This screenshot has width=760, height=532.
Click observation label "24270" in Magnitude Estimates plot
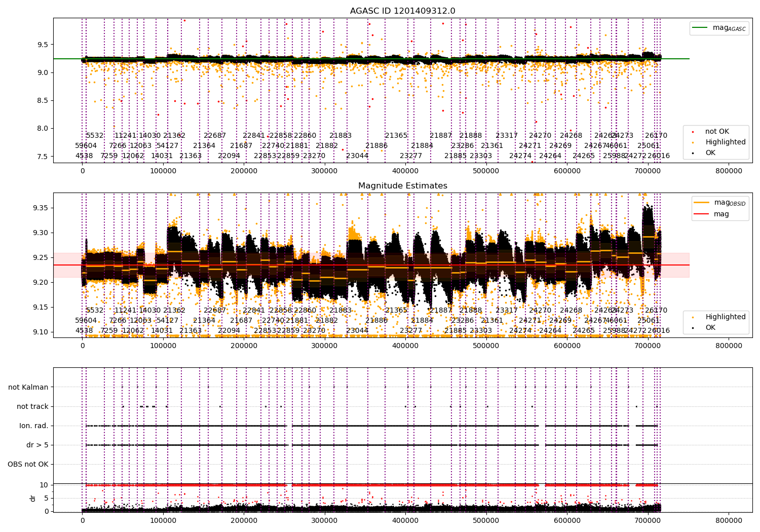pos(540,311)
